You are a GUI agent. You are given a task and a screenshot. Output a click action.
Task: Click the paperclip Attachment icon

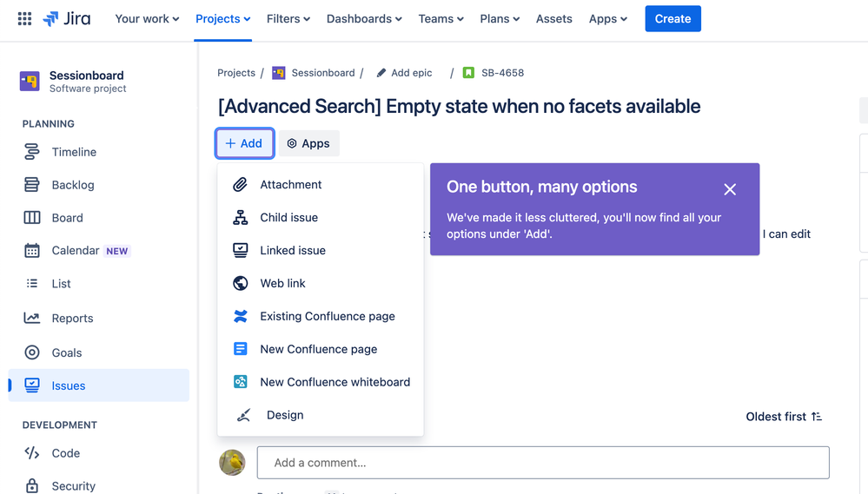[x=240, y=184]
